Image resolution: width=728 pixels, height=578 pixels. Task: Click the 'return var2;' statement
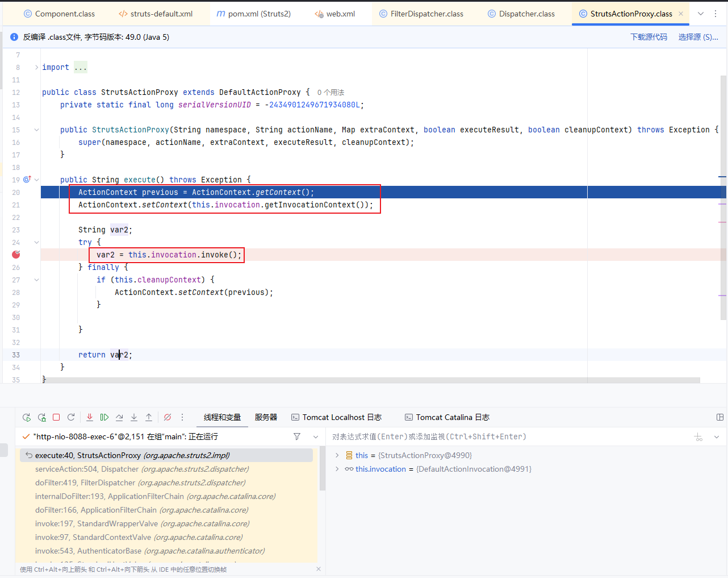[105, 355]
